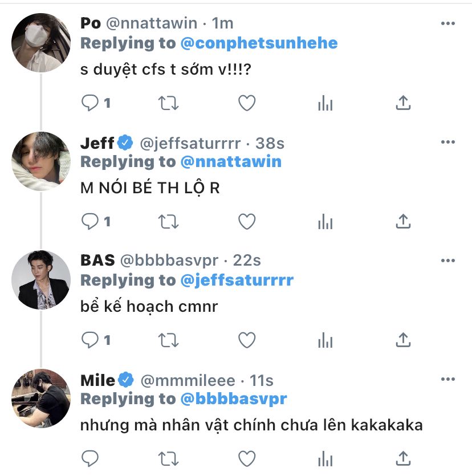The image size is (472, 476).
Task: Open more options on Mile's tweet
Action: coord(447,380)
